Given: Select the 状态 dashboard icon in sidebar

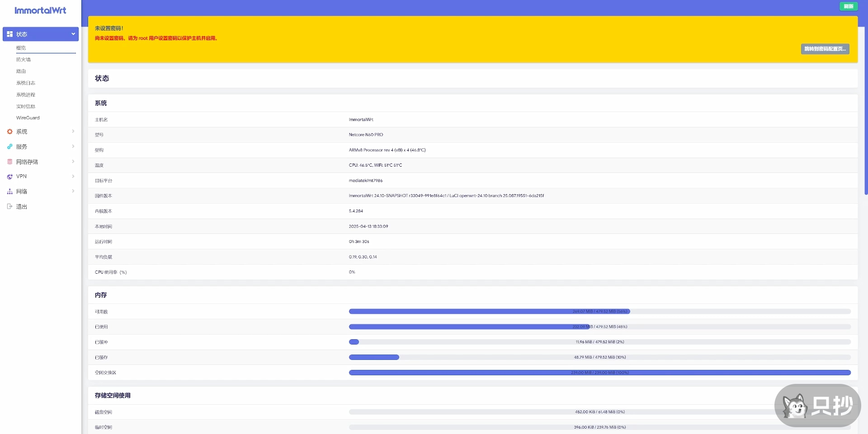Looking at the screenshot, I should pyautogui.click(x=9, y=34).
